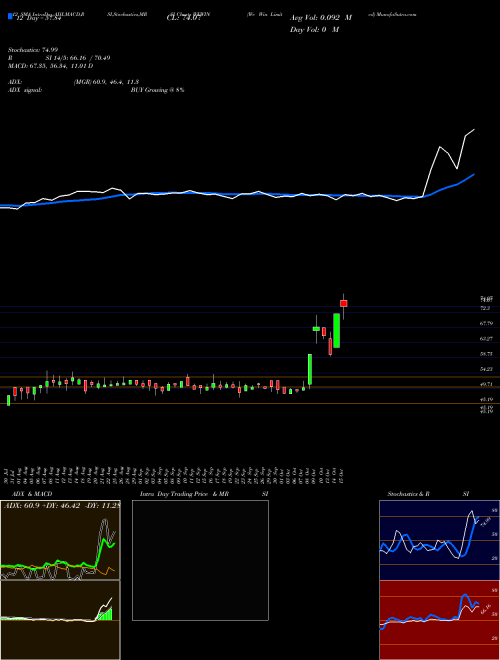This screenshot has height=660, width=500.
Task: Click the 'ADX & MACD' panel title
Action: click(32, 494)
